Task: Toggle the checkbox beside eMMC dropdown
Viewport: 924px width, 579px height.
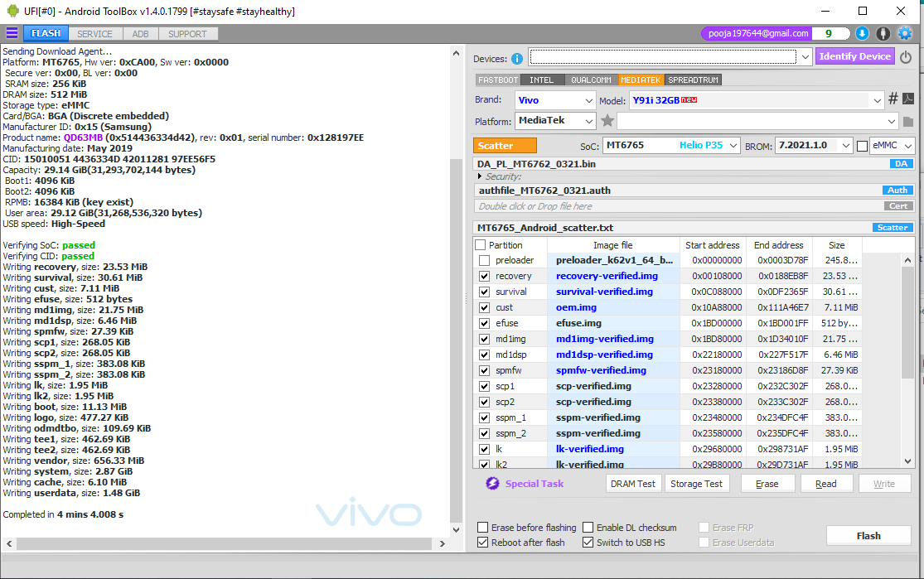Action: pyautogui.click(x=862, y=146)
